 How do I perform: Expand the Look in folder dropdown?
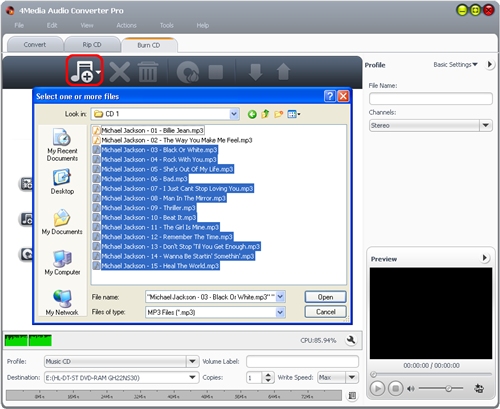[x=234, y=114]
